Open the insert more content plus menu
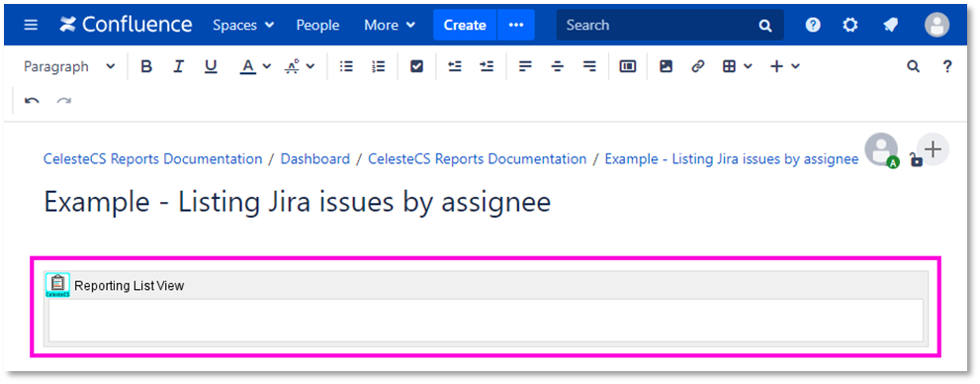The image size is (980, 384). (784, 66)
